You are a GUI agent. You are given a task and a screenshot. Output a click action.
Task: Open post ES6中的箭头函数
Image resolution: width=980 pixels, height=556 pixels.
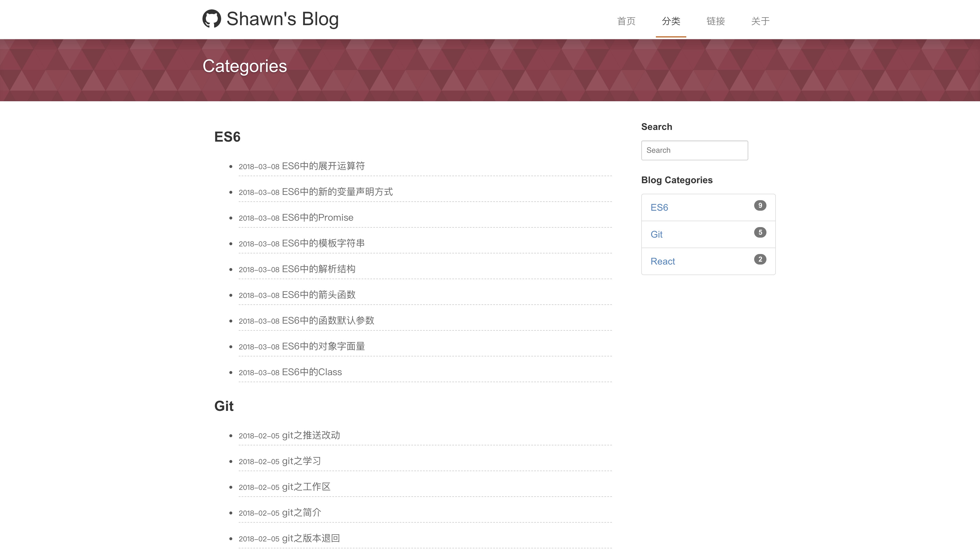318,295
